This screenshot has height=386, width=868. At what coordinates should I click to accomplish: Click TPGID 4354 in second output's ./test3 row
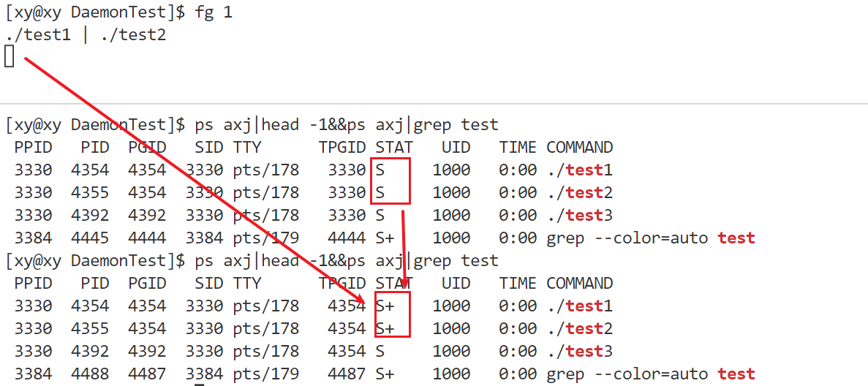(x=347, y=352)
